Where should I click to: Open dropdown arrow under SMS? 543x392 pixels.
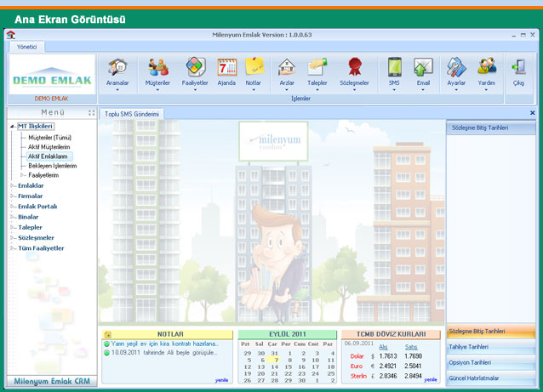point(394,90)
